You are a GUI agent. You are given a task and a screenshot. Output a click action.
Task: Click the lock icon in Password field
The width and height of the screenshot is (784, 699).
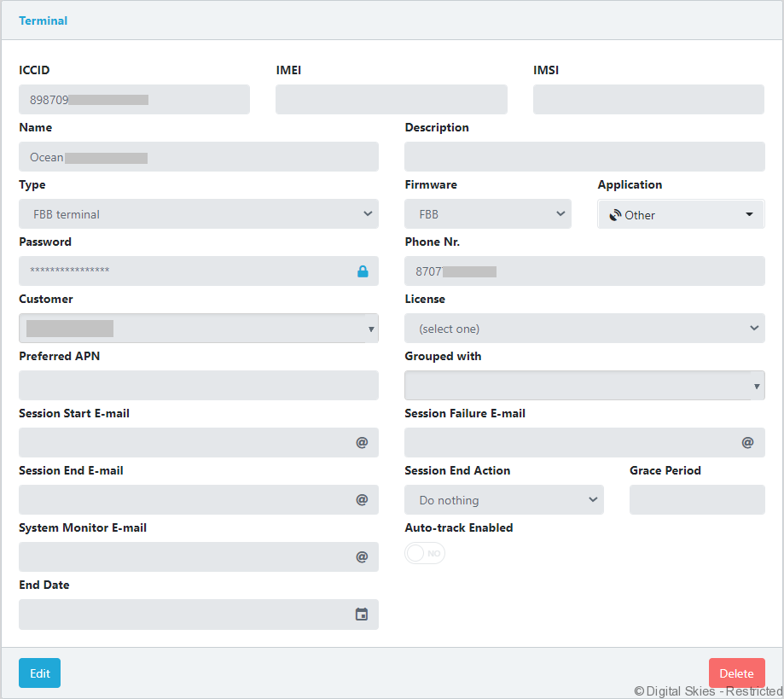point(363,271)
